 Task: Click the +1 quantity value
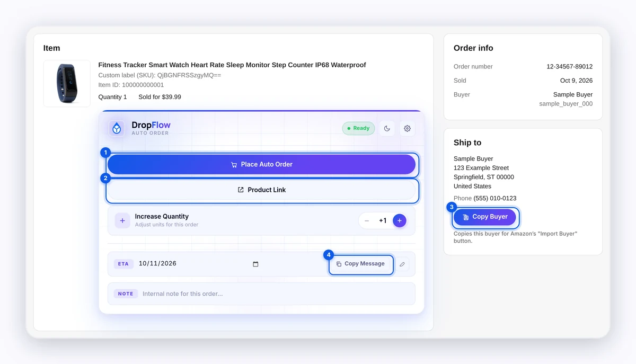[383, 220]
